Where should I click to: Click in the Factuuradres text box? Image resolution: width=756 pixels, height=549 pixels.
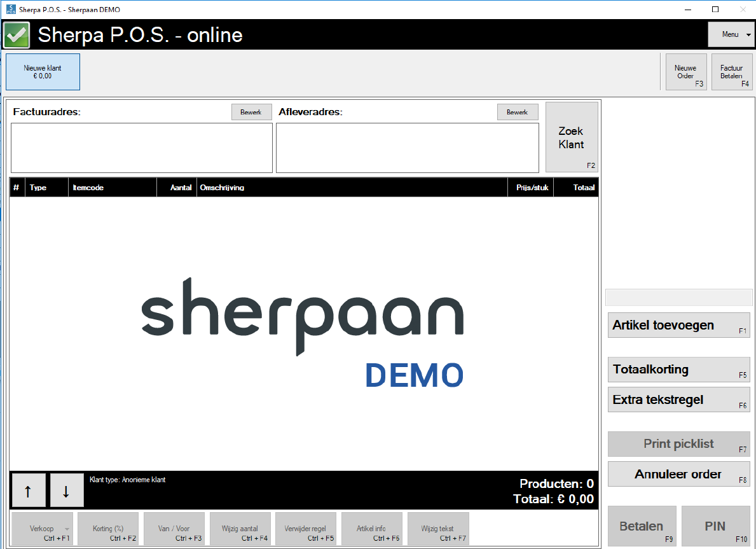(x=142, y=148)
